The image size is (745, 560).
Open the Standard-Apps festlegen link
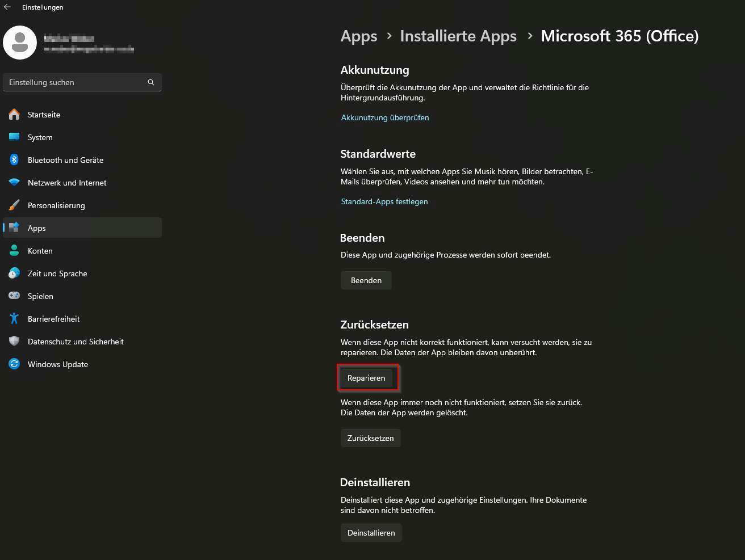pyautogui.click(x=384, y=201)
